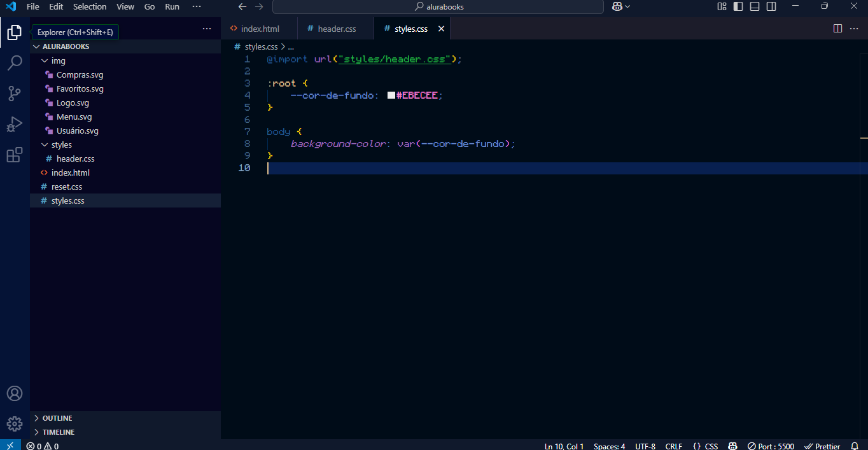The height and width of the screenshot is (450, 868).
Task: Open the Search view icon
Action: (15, 63)
